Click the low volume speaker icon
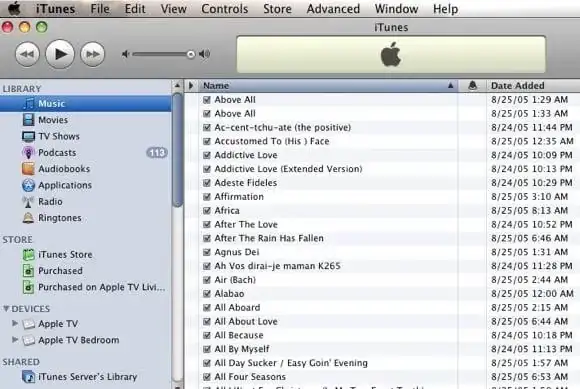This screenshot has width=580, height=389. tap(126, 54)
